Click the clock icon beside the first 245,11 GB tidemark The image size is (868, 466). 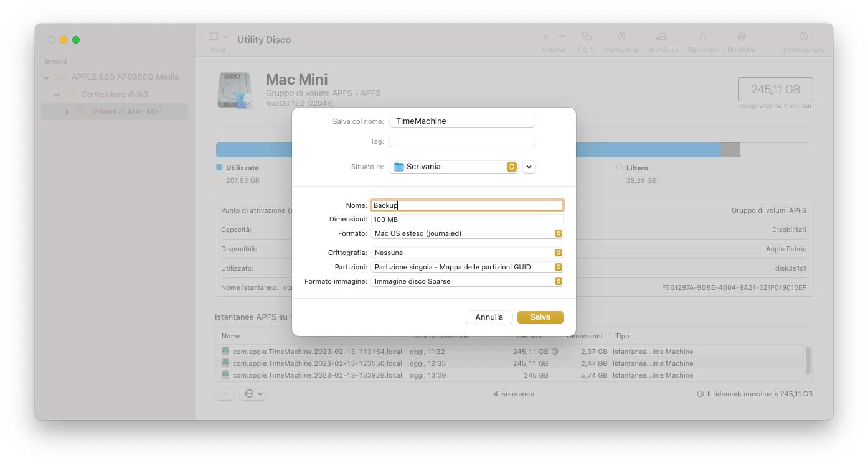pos(555,352)
